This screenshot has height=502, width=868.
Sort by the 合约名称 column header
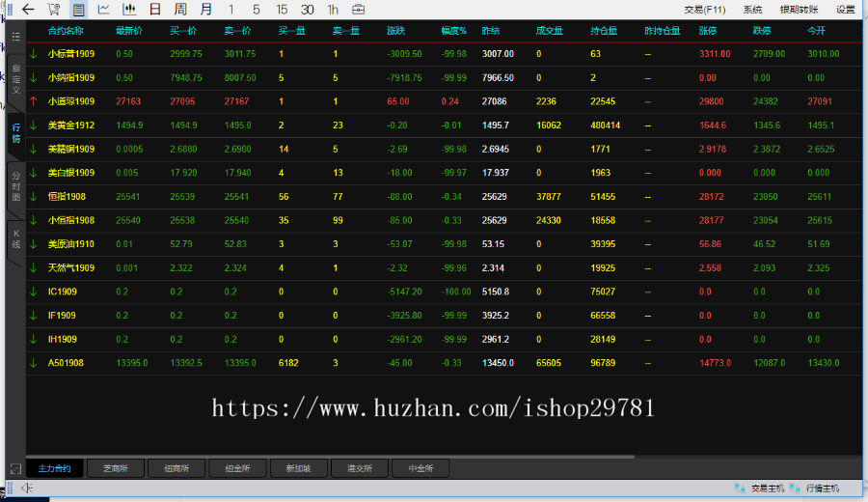pos(66,31)
